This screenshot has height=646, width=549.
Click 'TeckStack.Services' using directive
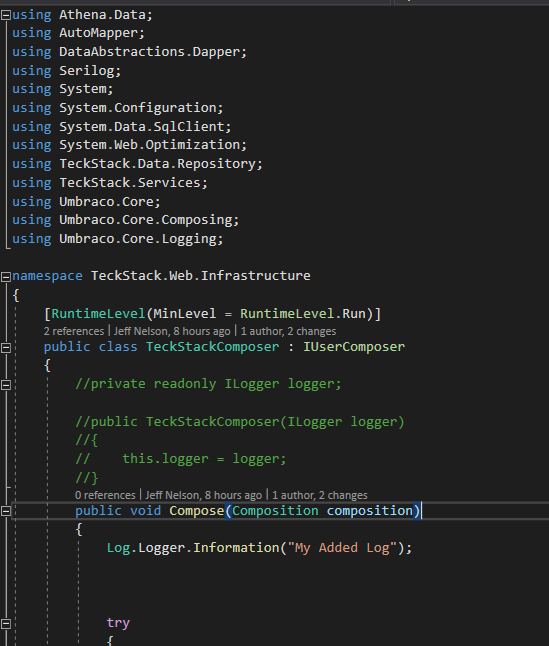coord(130,183)
